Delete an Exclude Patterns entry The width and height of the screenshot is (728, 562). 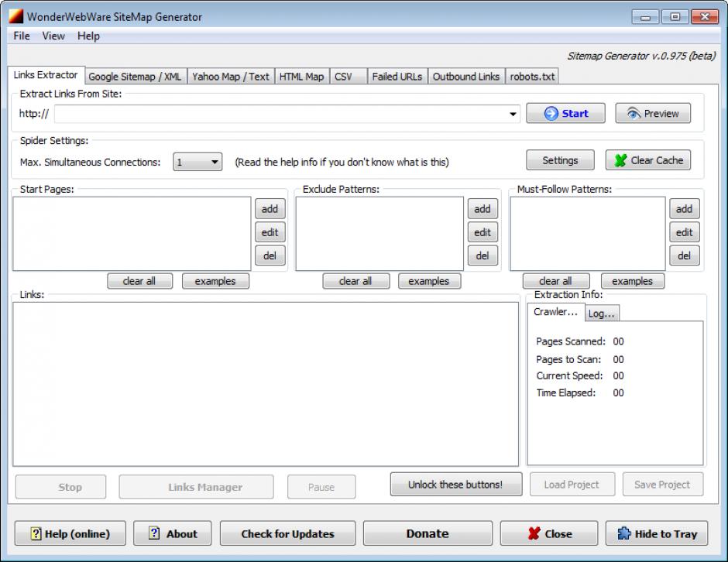(x=482, y=255)
